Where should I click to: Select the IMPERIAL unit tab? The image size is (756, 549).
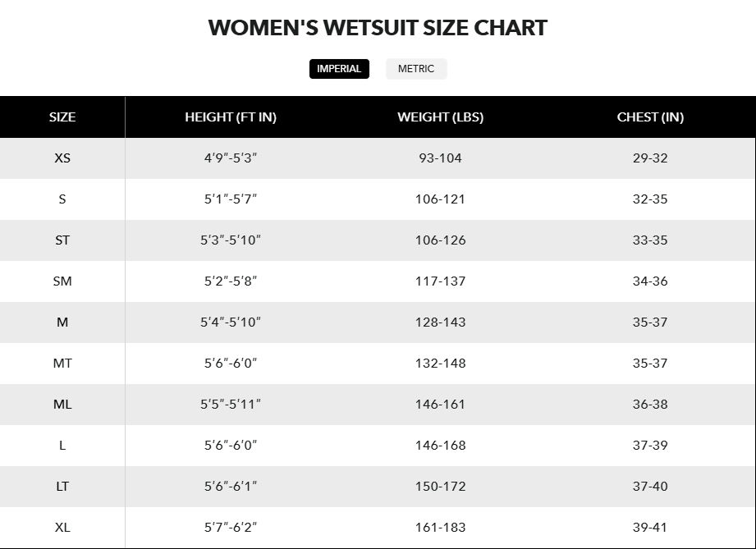[339, 69]
